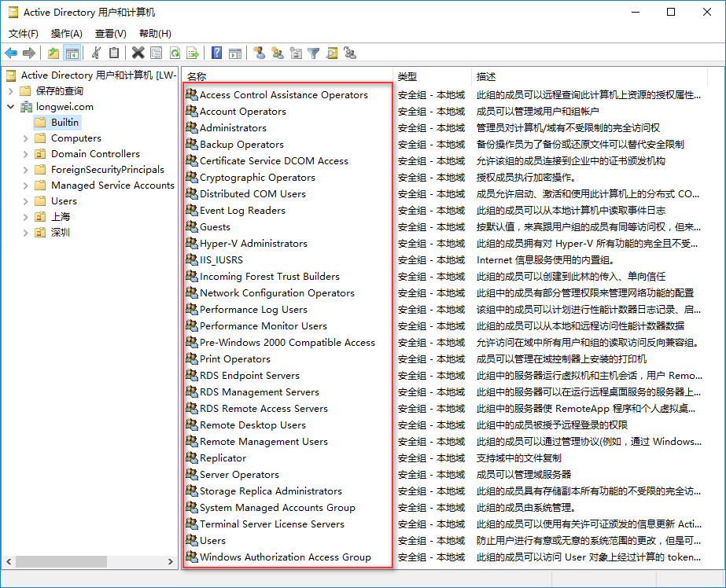726x588 pixels.
Task: Open the 帮助(H) menu
Action: (x=155, y=33)
